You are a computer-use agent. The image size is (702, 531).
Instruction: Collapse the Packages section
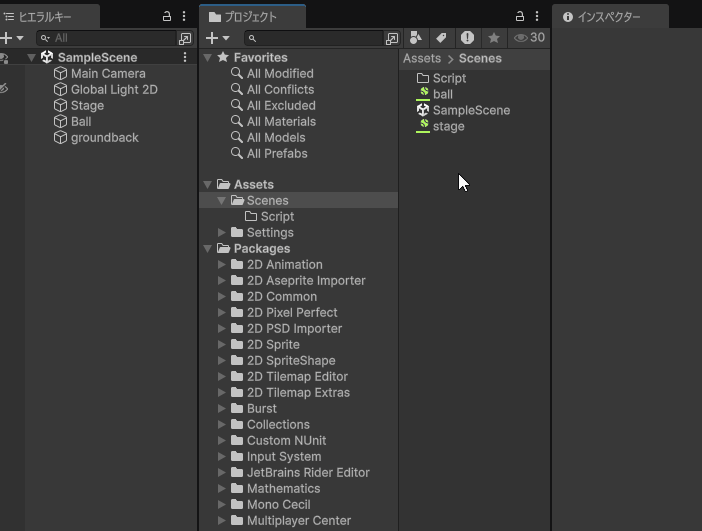click(x=207, y=248)
